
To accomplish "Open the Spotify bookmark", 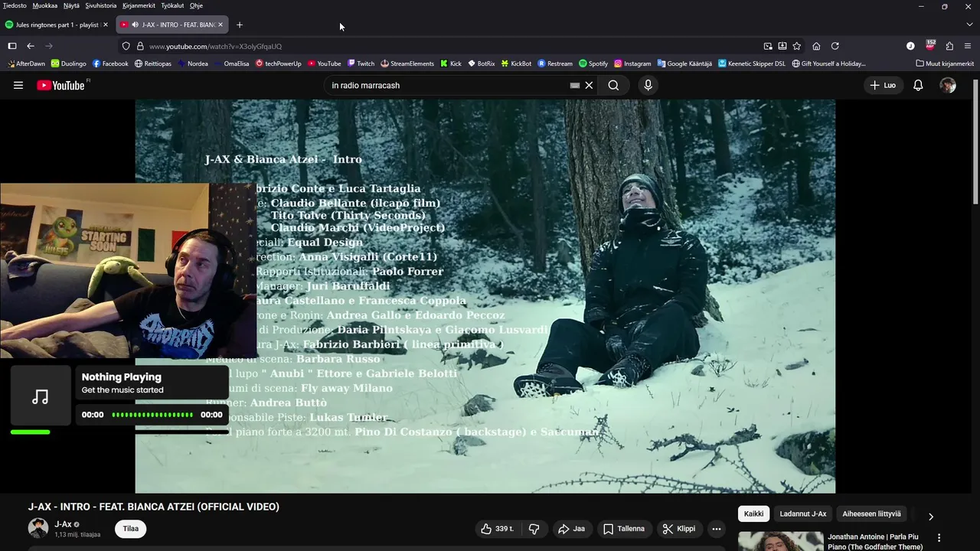I will (593, 64).
